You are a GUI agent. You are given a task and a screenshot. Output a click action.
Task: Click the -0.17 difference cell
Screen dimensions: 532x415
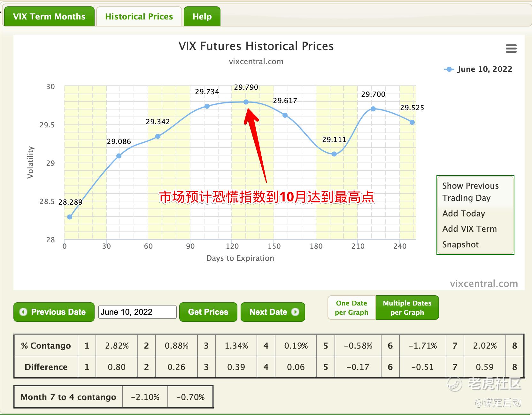click(x=358, y=367)
